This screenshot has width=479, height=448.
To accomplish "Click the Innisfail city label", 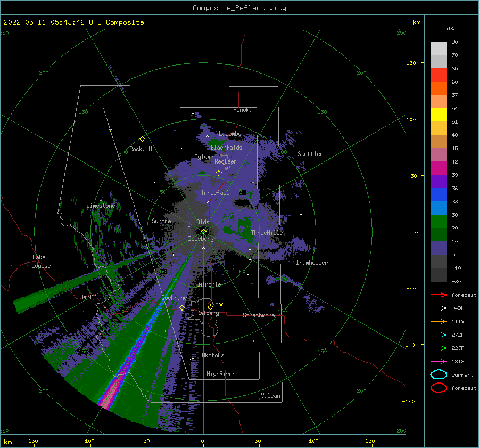I will (x=215, y=193).
